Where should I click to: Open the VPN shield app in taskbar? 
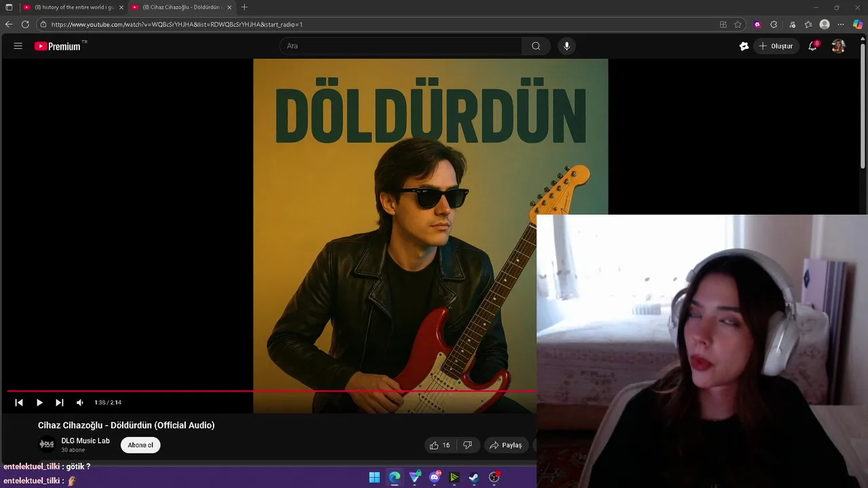414,477
